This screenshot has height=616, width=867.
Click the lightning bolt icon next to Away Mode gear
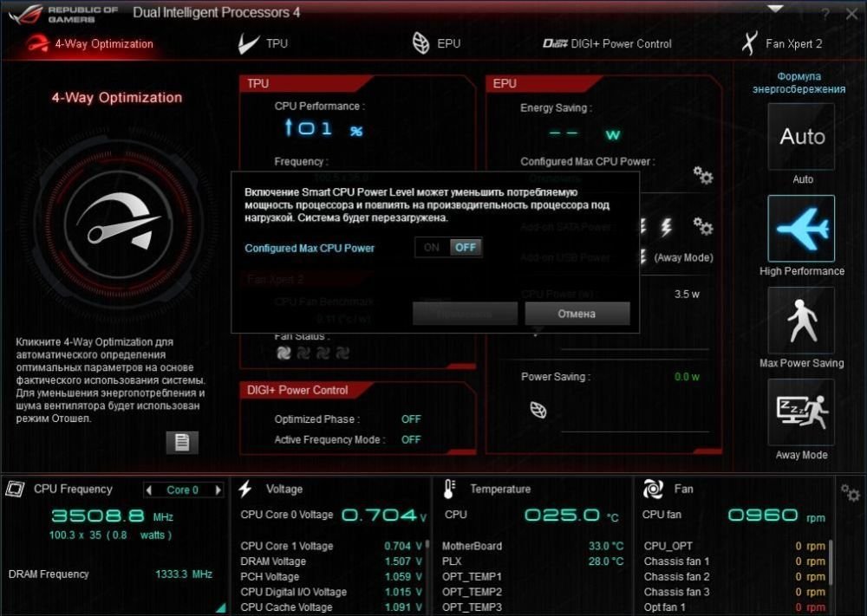[666, 226]
